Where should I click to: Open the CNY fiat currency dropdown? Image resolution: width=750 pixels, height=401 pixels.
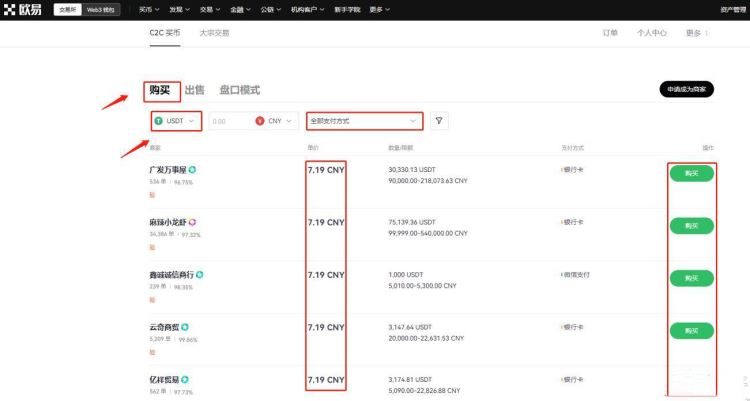pos(276,121)
